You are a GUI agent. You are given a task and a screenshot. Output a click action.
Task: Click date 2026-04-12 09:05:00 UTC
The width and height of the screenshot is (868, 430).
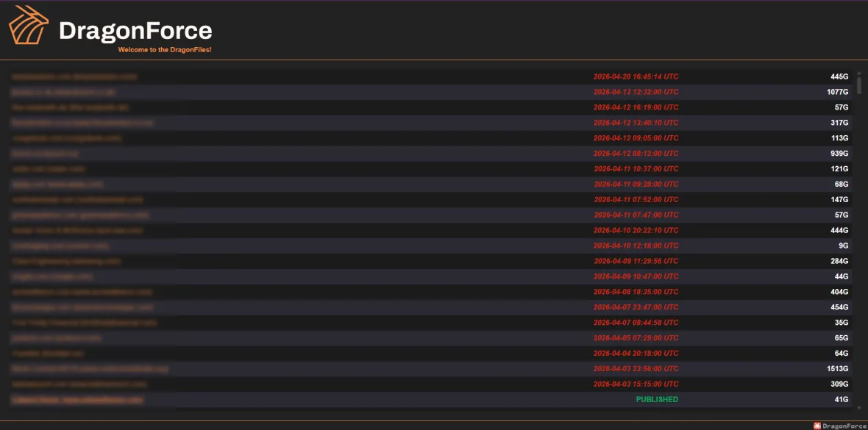click(x=636, y=137)
